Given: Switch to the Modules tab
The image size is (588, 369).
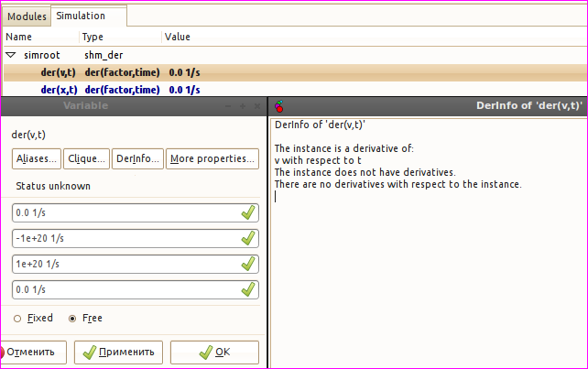Looking at the screenshot, I should tap(27, 16).
